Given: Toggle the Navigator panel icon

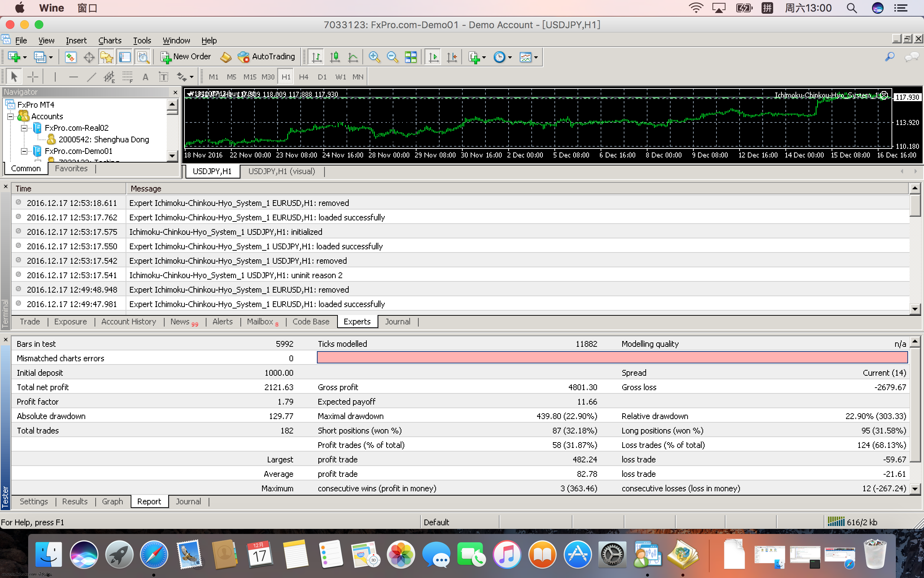Looking at the screenshot, I should point(106,57).
